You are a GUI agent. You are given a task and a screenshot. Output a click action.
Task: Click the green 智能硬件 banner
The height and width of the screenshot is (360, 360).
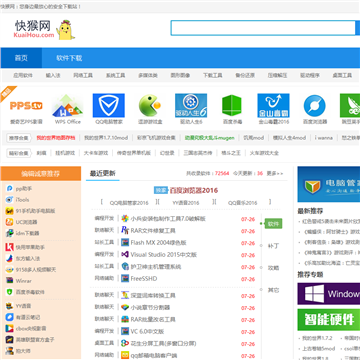pyautogui.click(x=329, y=320)
